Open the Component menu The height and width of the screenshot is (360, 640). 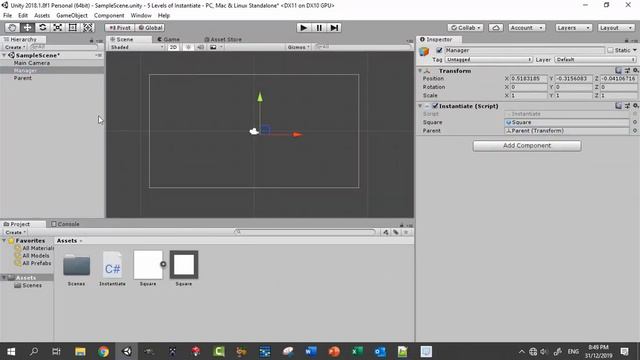click(x=109, y=16)
